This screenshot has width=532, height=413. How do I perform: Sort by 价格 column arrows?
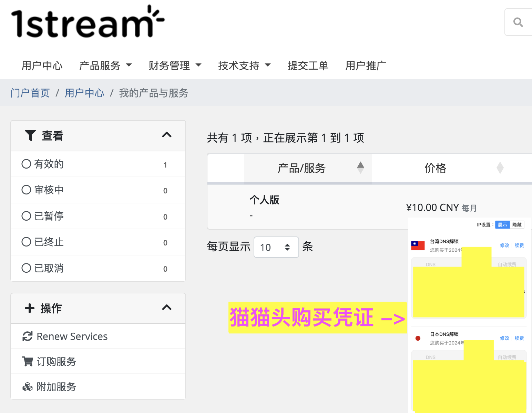(x=500, y=168)
